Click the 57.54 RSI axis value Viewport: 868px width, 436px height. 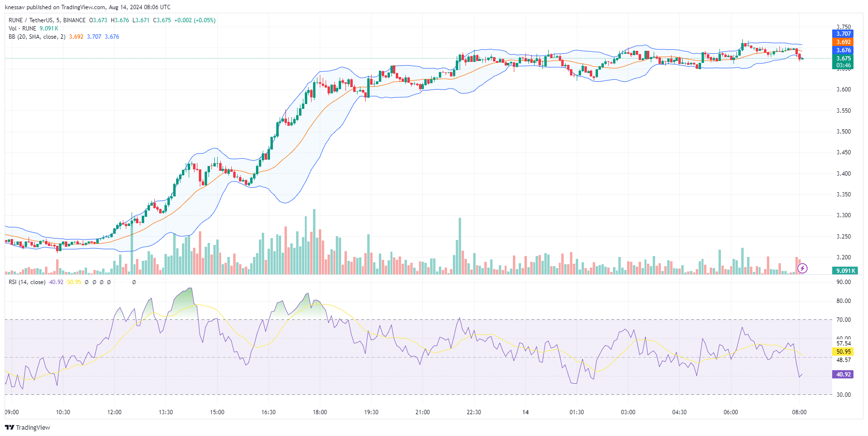(843, 344)
